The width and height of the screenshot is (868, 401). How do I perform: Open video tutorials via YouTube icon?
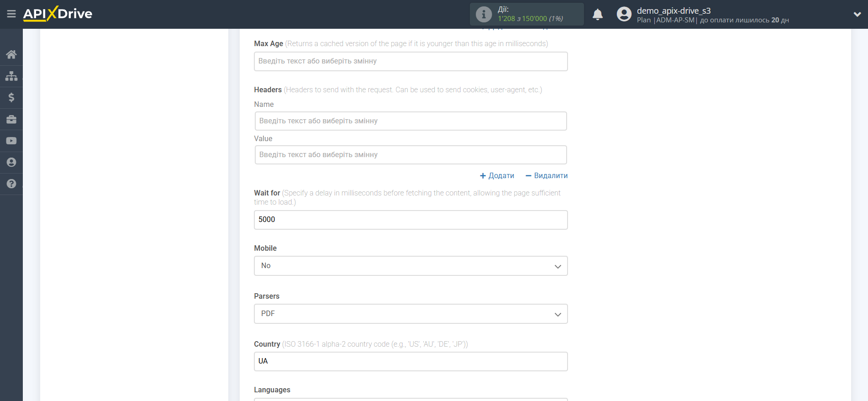(11, 141)
